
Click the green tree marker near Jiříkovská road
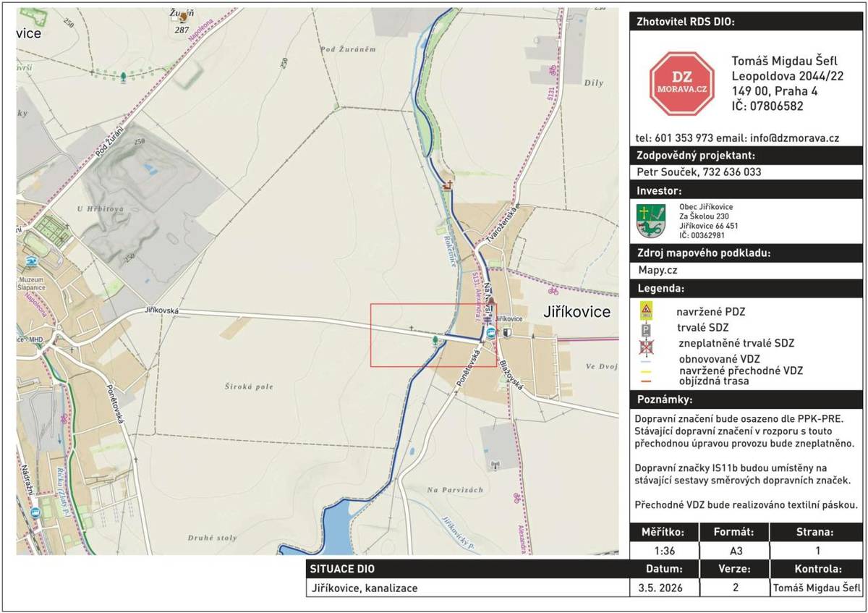coord(435,339)
